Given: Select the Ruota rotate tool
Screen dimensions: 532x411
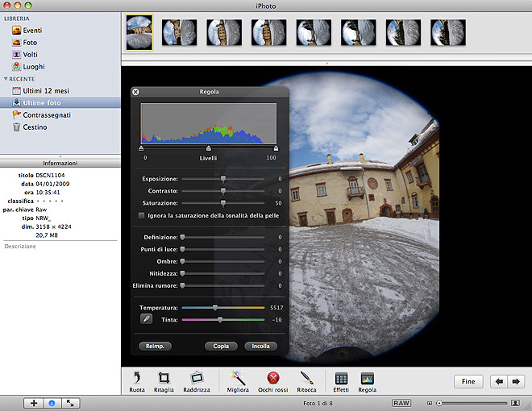Looking at the screenshot, I should click(137, 381).
